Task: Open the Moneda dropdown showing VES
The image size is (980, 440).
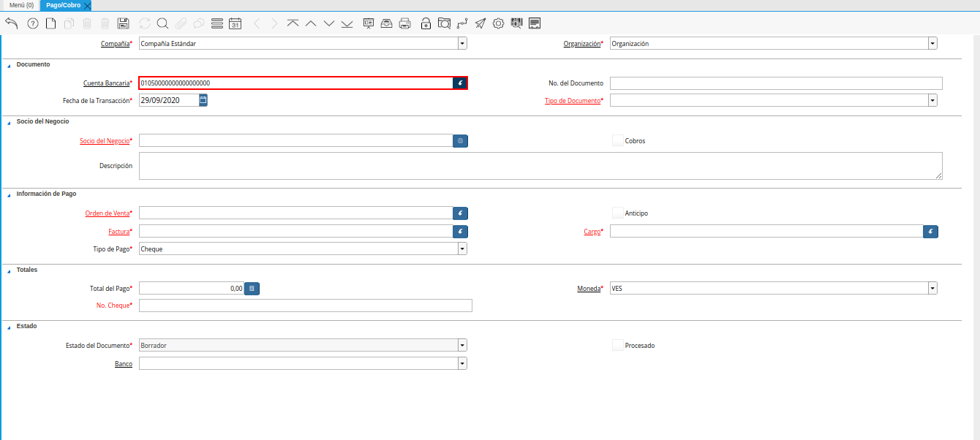Action: pyautogui.click(x=932, y=289)
